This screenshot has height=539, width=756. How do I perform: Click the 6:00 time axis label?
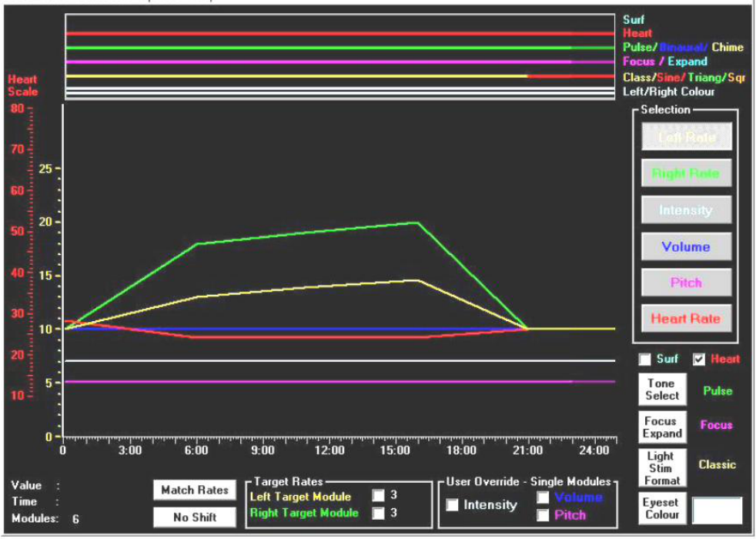pyautogui.click(x=196, y=450)
